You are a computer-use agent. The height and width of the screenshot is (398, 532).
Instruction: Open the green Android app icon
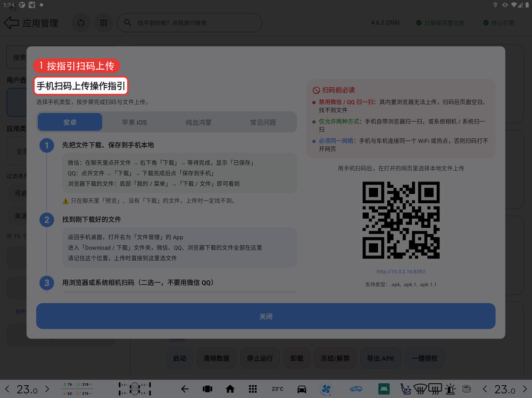click(x=384, y=389)
